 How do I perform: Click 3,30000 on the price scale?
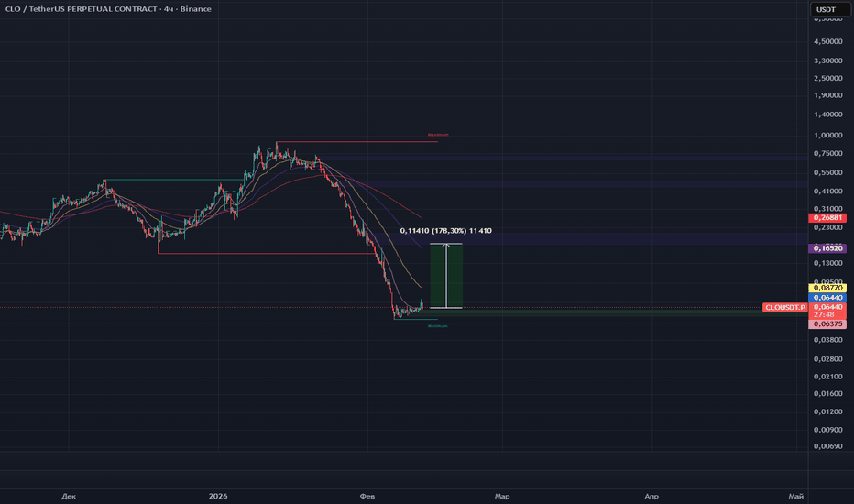pyautogui.click(x=827, y=60)
